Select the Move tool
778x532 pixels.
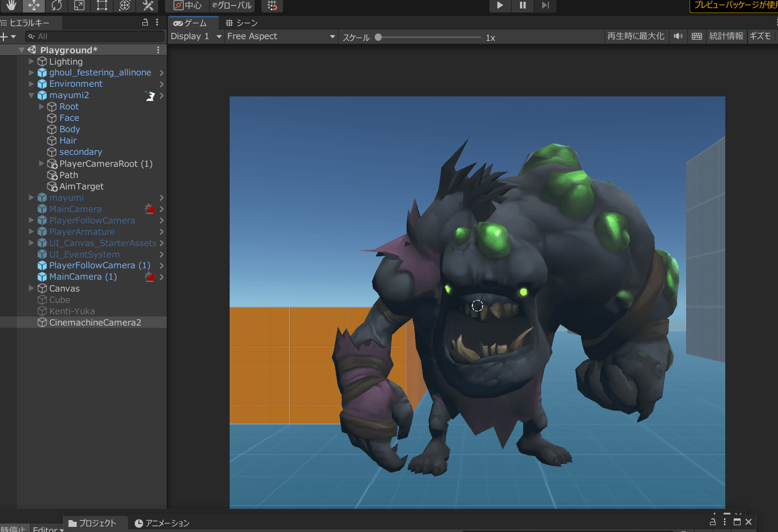click(34, 6)
